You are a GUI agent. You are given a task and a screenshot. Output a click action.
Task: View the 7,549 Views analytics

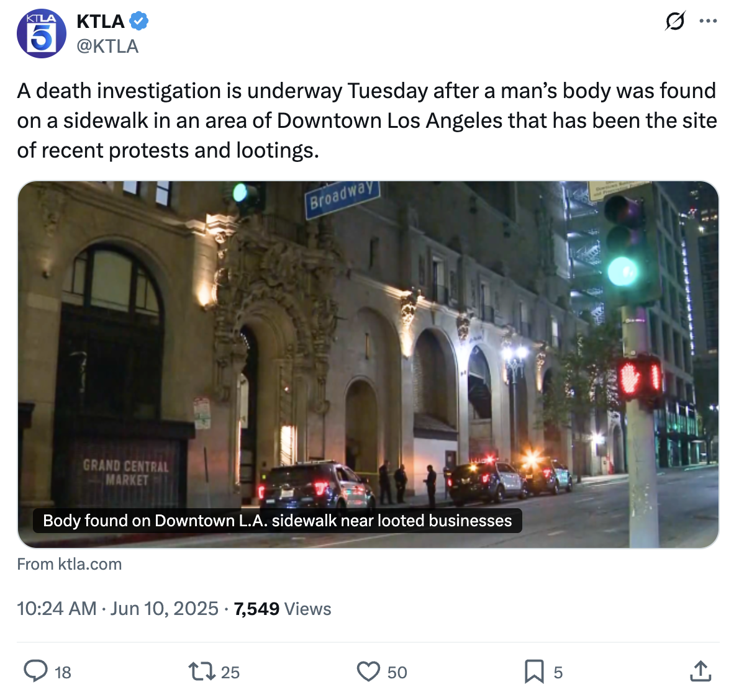pos(283,609)
